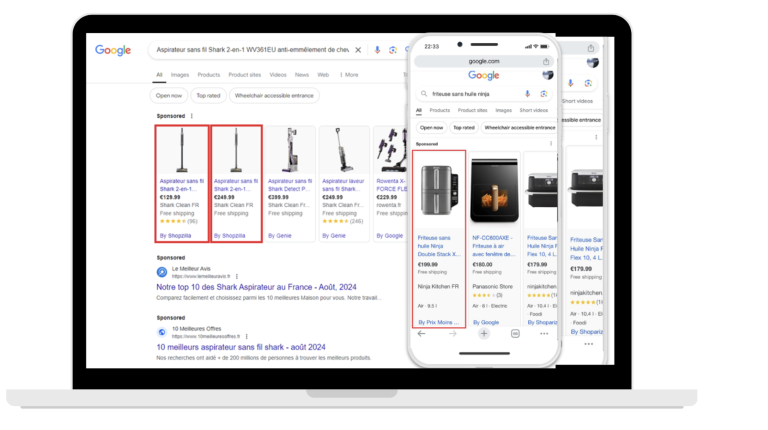
Task: Open the three-dot menu beside 10meilleuresoffres.fr URL
Action: pos(246,336)
